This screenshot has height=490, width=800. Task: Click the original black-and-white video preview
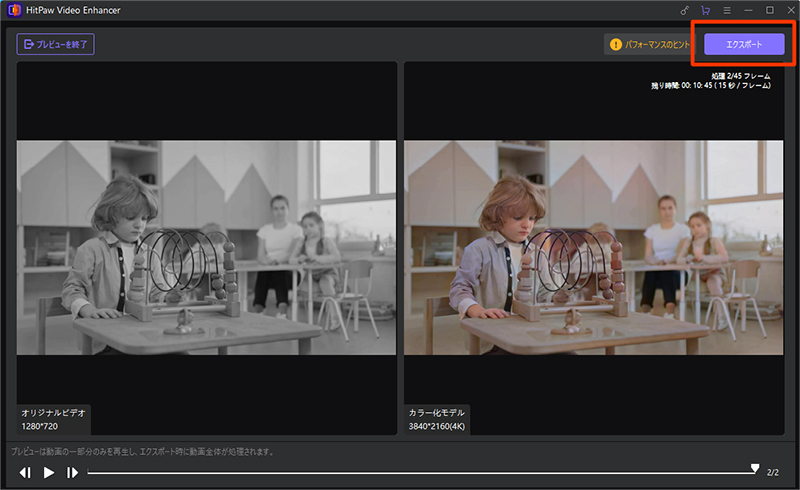[x=206, y=247]
